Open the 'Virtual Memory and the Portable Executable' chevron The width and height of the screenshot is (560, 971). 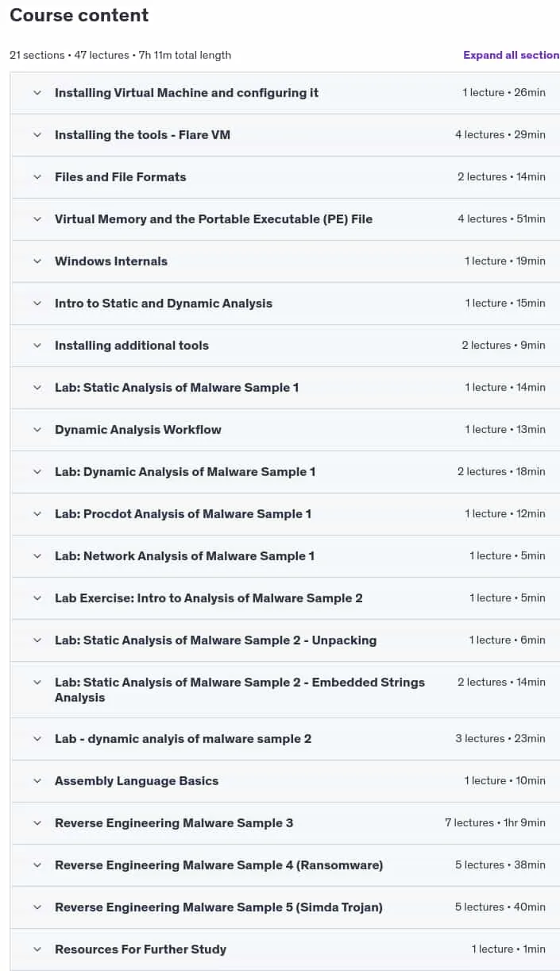37,219
